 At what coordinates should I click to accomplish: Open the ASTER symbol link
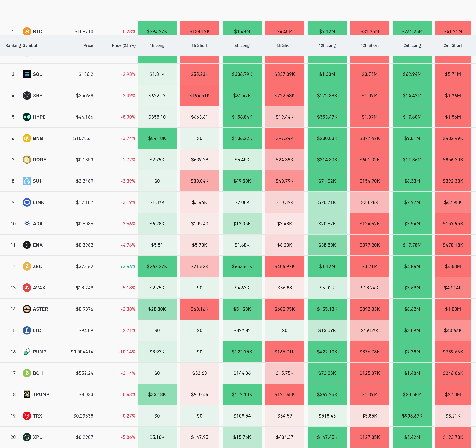click(40, 309)
